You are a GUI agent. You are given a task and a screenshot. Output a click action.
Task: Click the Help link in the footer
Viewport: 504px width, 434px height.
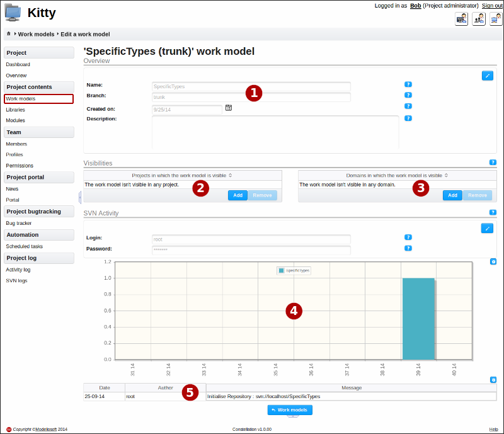click(494, 429)
